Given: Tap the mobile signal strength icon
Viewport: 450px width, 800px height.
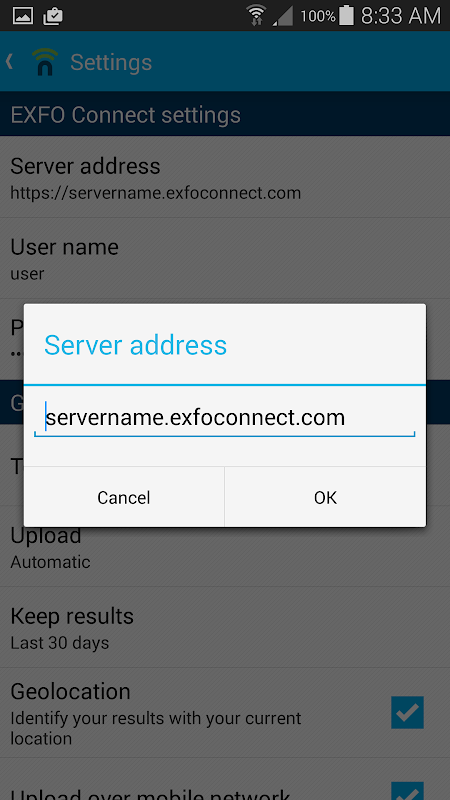Looking at the screenshot, I should click(x=283, y=16).
